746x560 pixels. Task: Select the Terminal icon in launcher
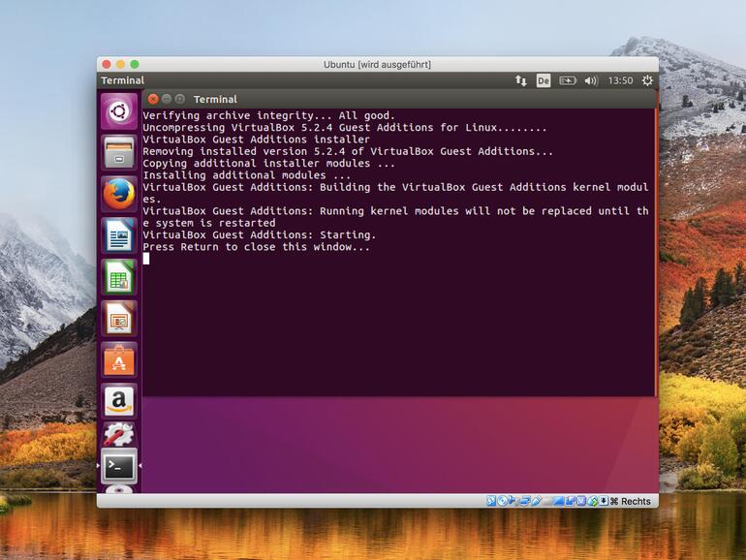click(119, 467)
